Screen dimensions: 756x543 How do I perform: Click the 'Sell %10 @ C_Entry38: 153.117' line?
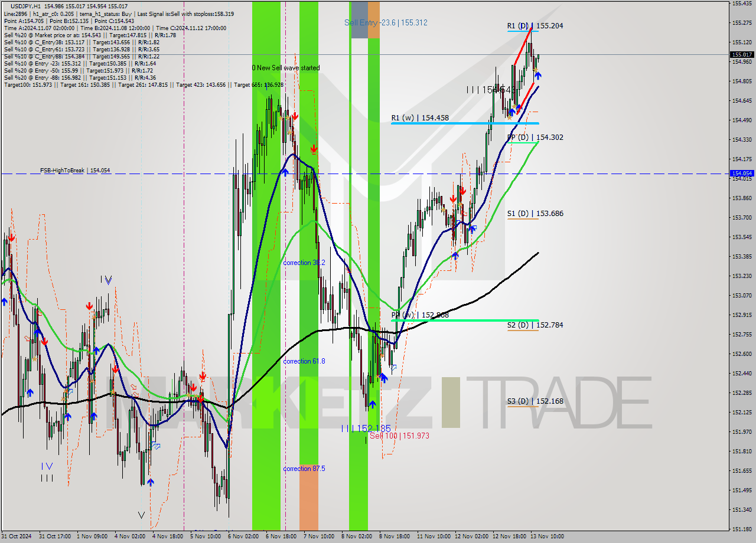[82, 42]
